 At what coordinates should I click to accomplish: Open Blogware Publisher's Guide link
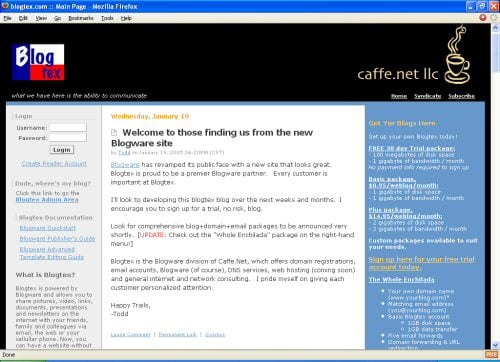pyautogui.click(x=57, y=239)
